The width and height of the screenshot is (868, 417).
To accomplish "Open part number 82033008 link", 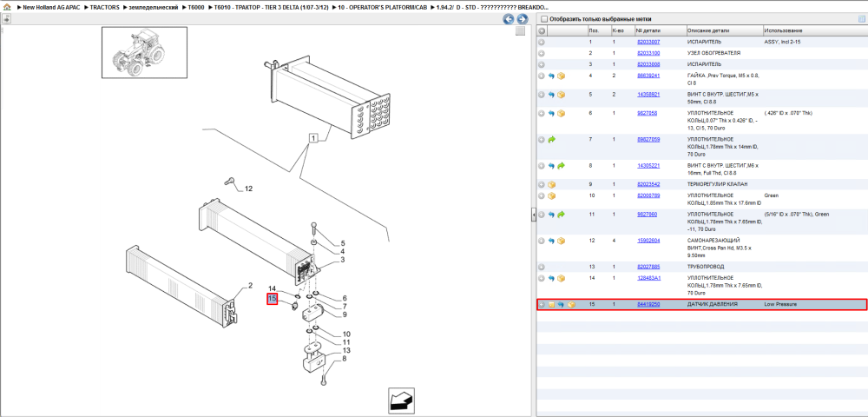I will point(648,65).
